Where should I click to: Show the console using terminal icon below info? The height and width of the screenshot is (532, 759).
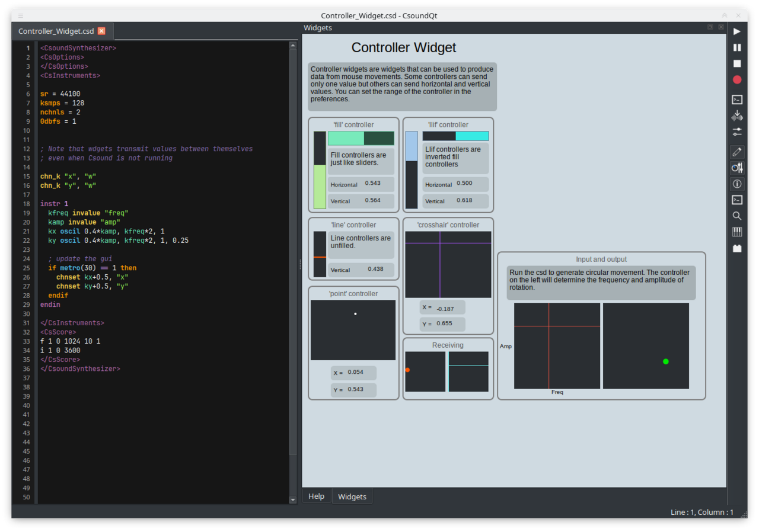[x=737, y=200]
